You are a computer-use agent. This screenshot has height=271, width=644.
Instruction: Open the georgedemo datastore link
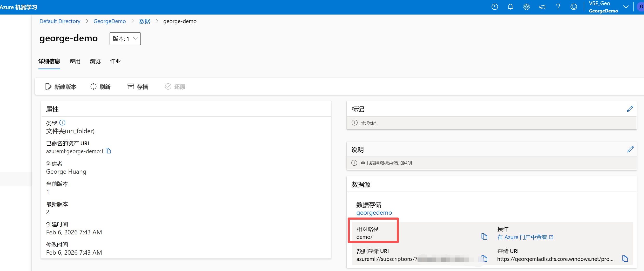pyautogui.click(x=374, y=213)
